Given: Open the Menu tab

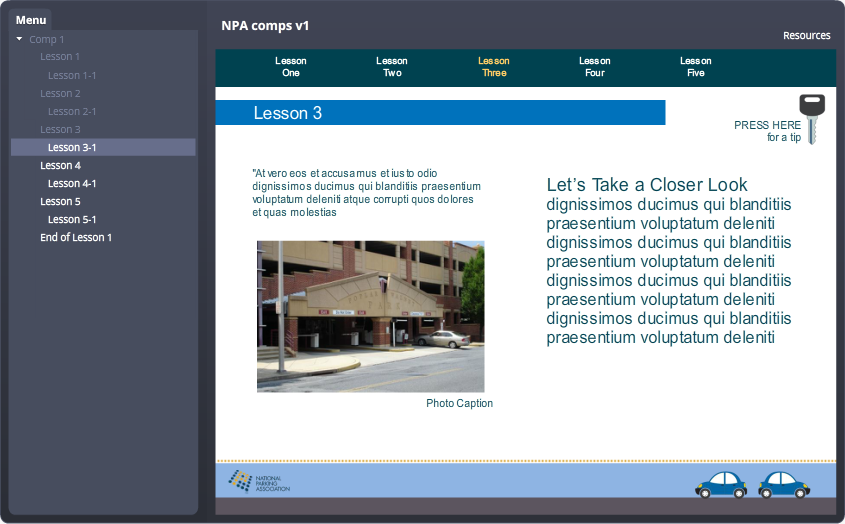Looking at the screenshot, I should [x=31, y=20].
